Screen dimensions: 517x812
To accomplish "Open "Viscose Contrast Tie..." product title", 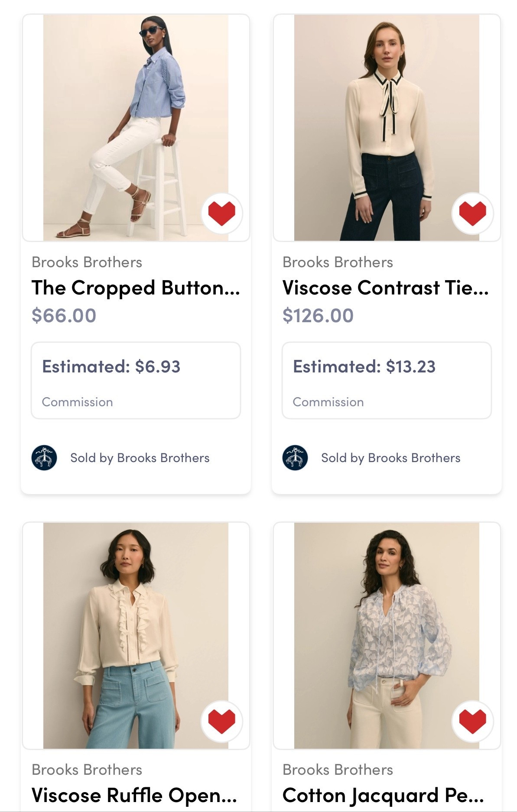I will click(386, 288).
